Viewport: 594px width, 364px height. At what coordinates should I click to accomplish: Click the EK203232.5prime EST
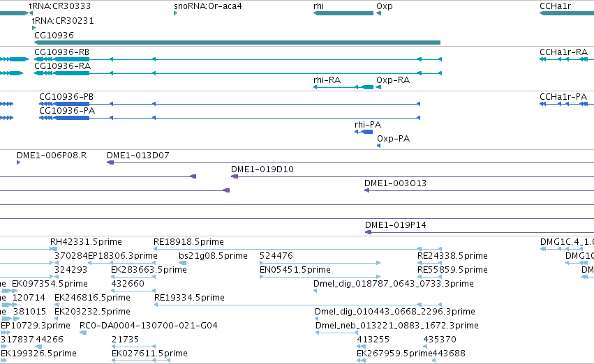click(x=57, y=319)
